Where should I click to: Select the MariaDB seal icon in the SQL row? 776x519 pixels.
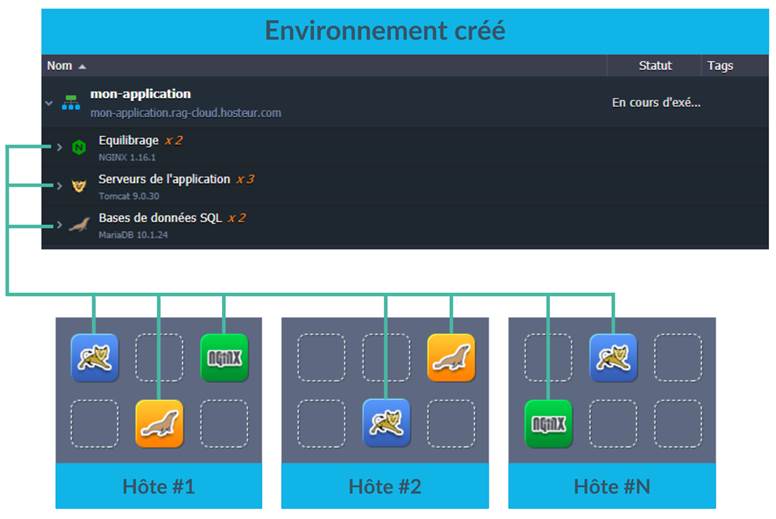(79, 225)
